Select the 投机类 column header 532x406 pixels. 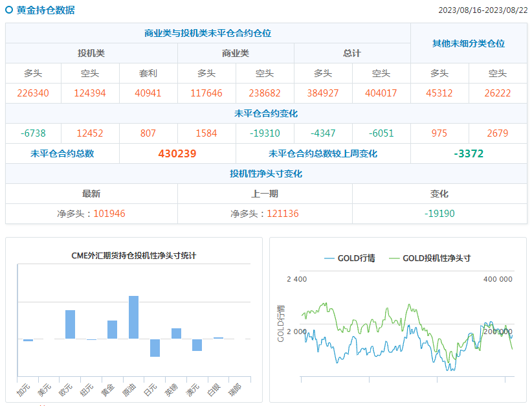click(91, 53)
